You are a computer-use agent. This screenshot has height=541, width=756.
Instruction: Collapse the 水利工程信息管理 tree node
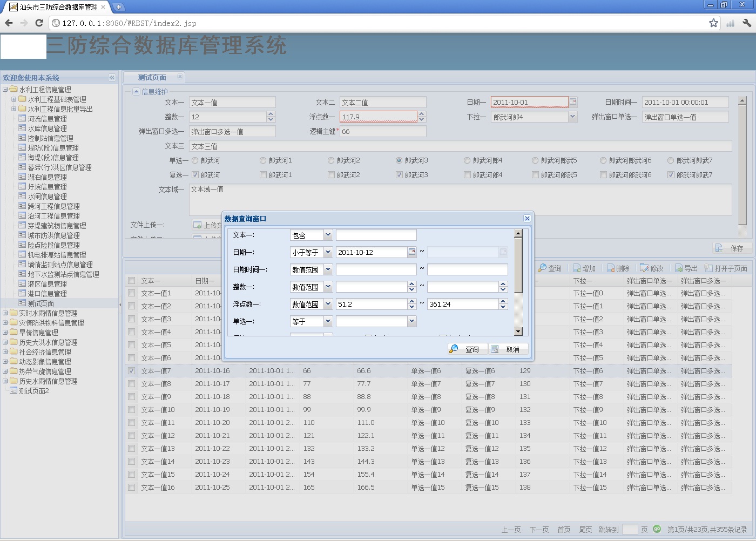point(5,90)
